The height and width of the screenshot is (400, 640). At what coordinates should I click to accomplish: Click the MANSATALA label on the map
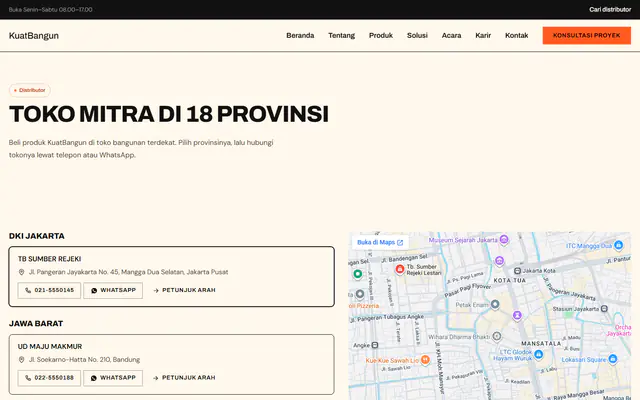[541, 344]
